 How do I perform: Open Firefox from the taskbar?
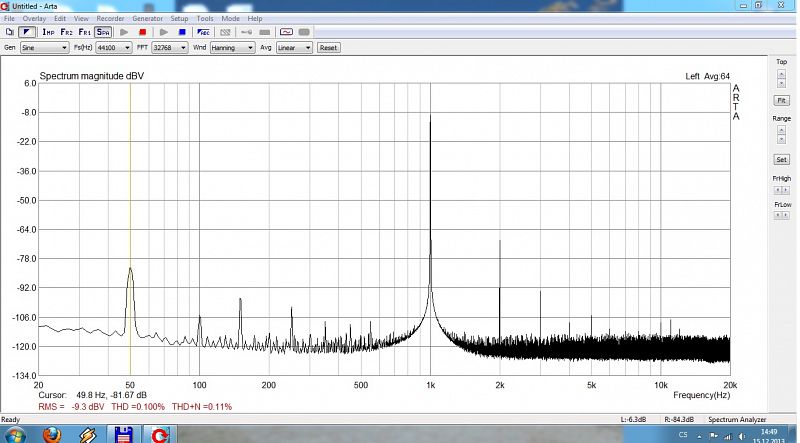[52, 435]
